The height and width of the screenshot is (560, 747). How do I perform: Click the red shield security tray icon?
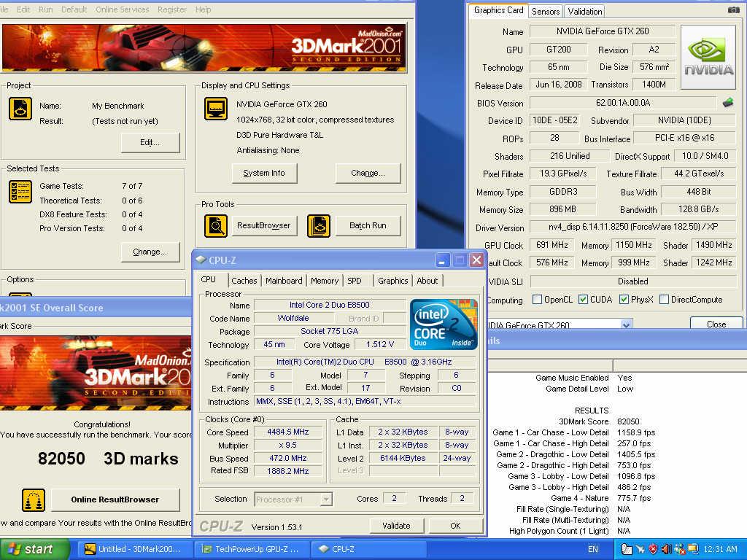point(653,549)
